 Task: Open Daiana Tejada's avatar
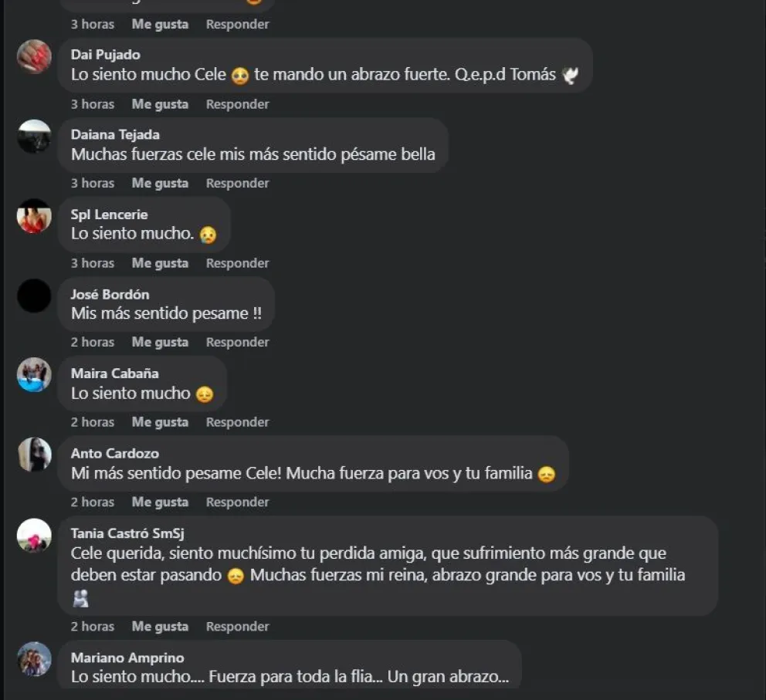tap(34, 136)
